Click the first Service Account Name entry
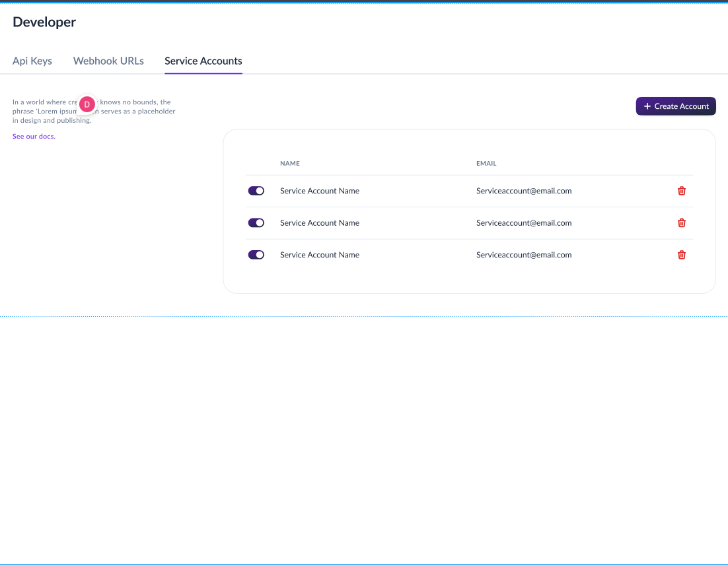The image size is (728, 565). (x=320, y=191)
